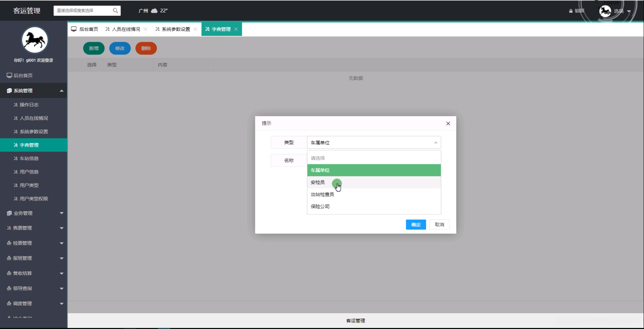Close the 字典管理 tab
Image resolution: width=644 pixels, height=329 pixels.
236,29
